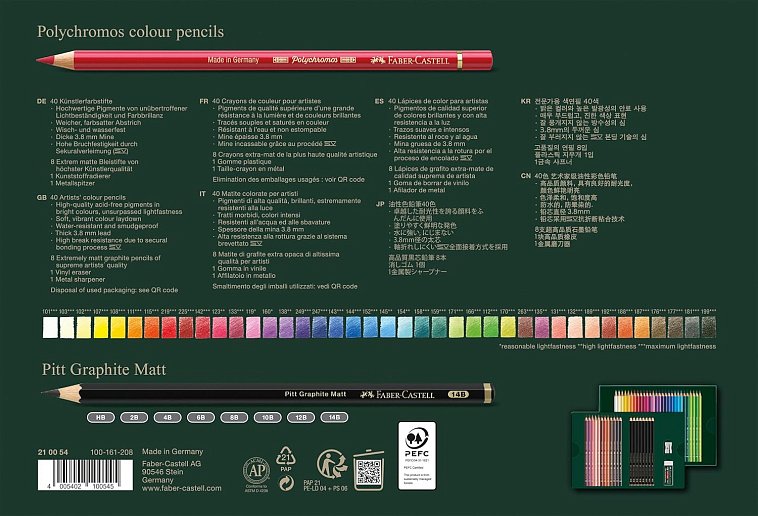
Task: Pick the orange-brown 187 colour swatch
Action: [x=642, y=327]
